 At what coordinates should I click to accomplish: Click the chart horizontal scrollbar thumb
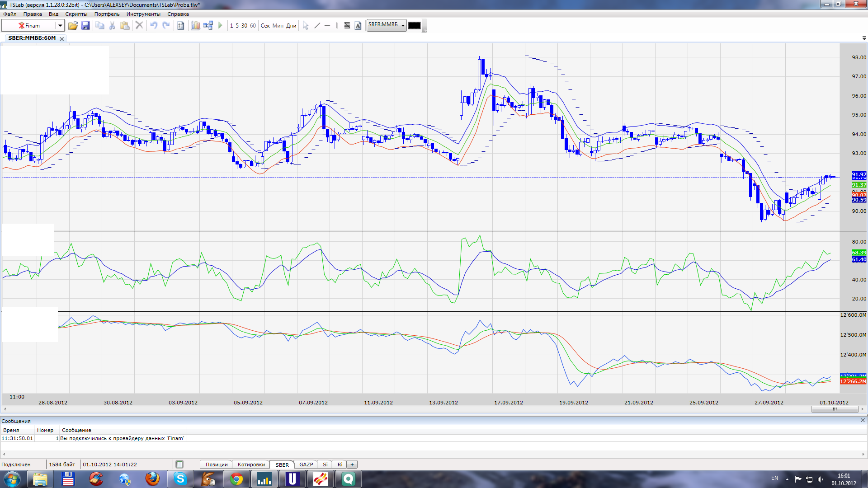[835, 409]
